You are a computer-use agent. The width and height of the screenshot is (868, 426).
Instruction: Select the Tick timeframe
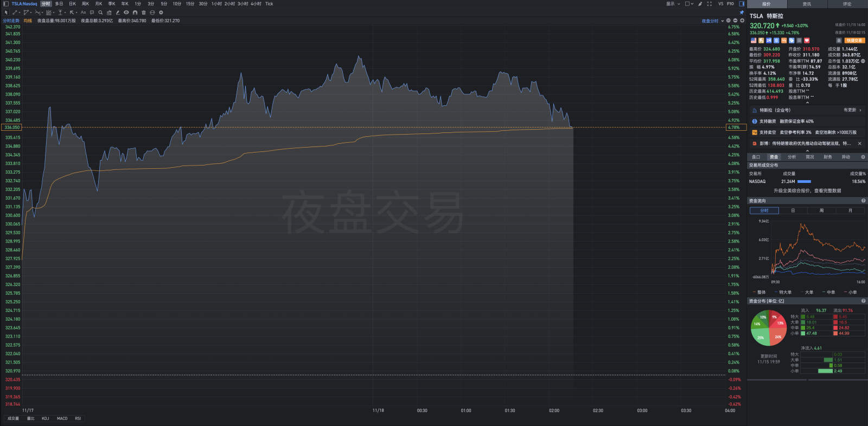tap(269, 4)
